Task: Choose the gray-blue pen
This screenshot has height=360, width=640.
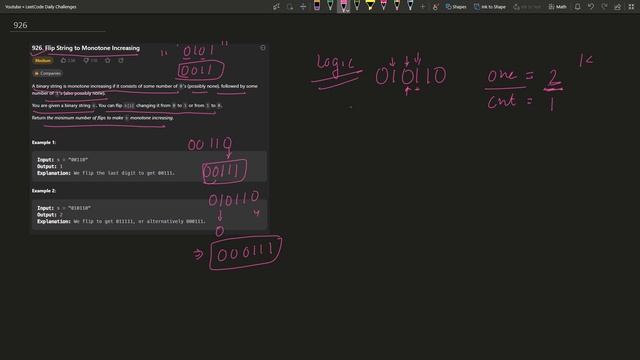Action: [410, 6]
